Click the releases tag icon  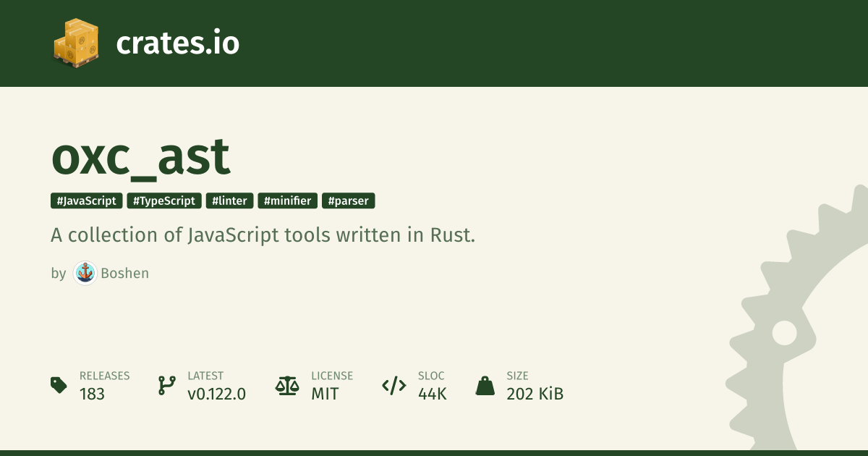[x=59, y=385]
